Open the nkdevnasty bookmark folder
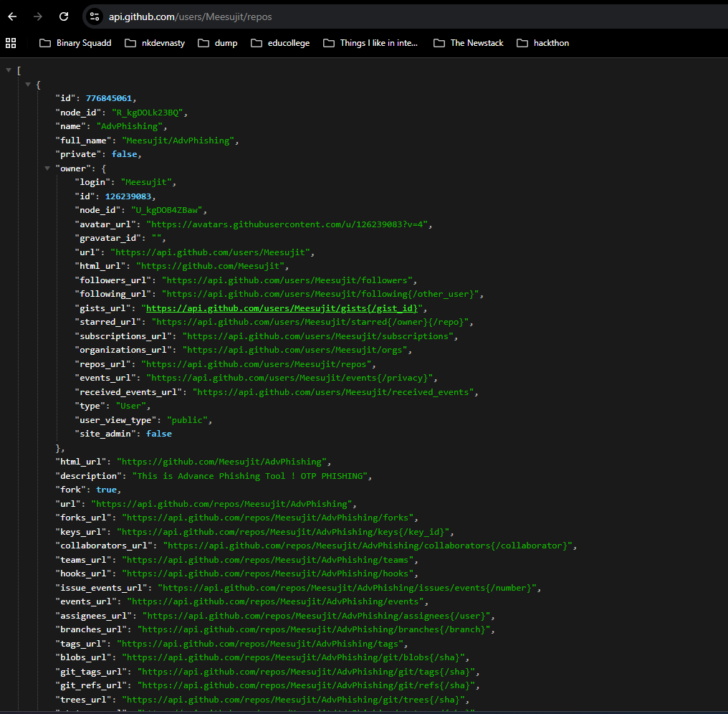This screenshot has width=728, height=714. click(x=155, y=43)
